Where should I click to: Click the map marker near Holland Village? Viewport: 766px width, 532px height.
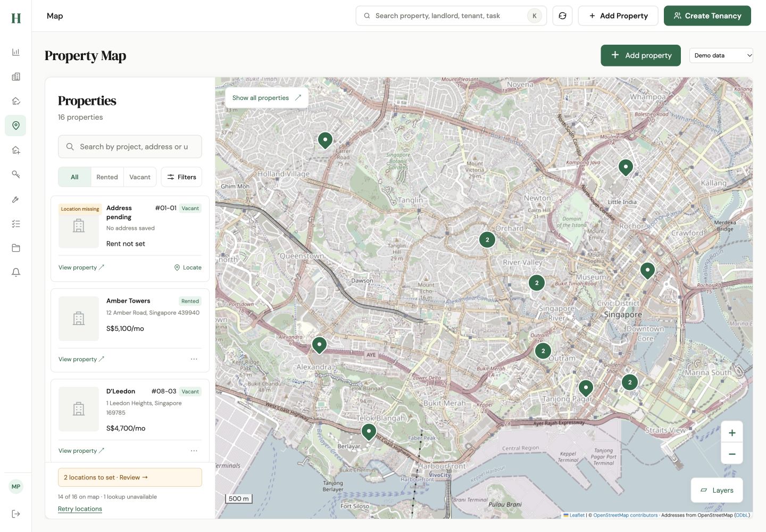[325, 141]
